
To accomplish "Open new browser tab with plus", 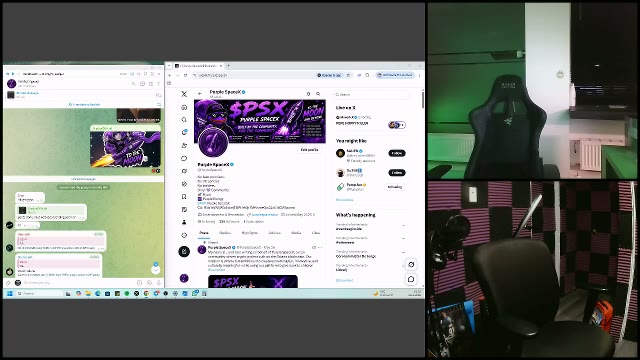I will (x=229, y=66).
